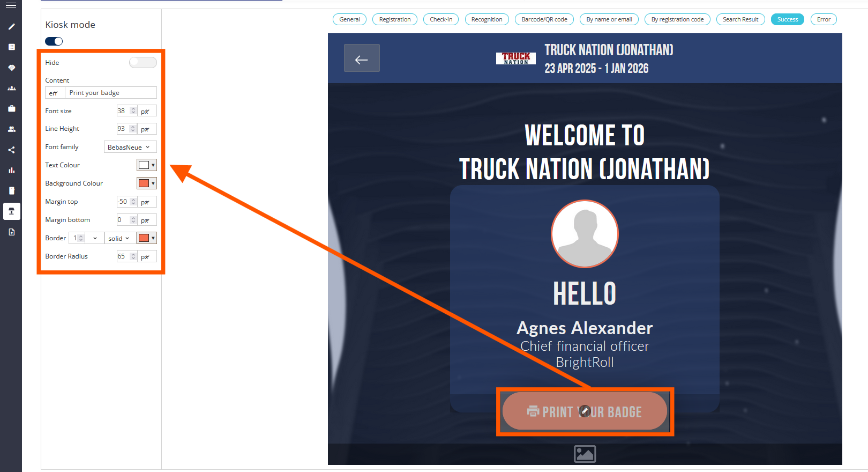Click the image placeholder icon below badge button

(585, 454)
